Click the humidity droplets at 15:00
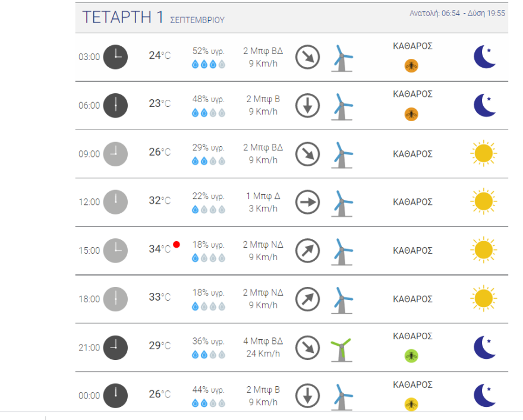Screen dimensions: 523x420 [209, 258]
